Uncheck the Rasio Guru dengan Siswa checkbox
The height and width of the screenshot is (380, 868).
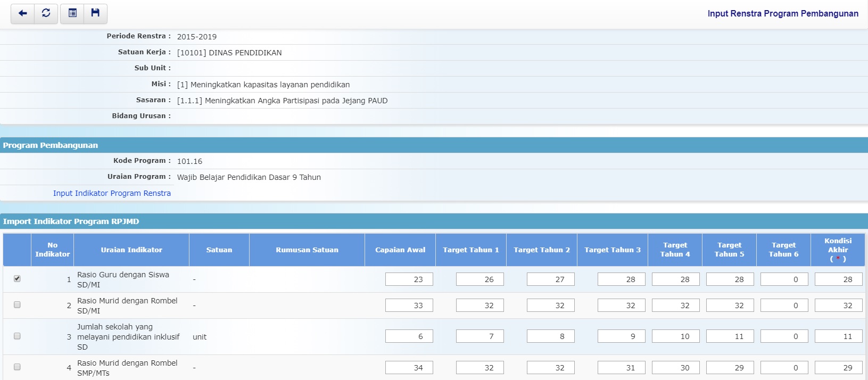17,278
